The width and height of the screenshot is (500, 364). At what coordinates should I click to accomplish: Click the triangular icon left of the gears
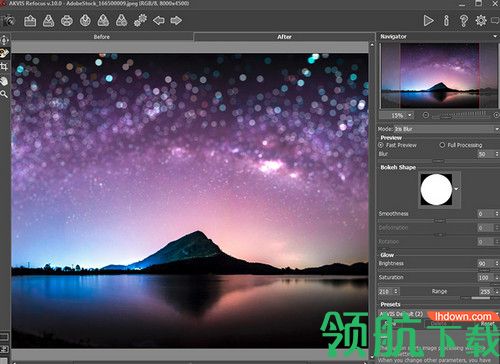[122, 21]
